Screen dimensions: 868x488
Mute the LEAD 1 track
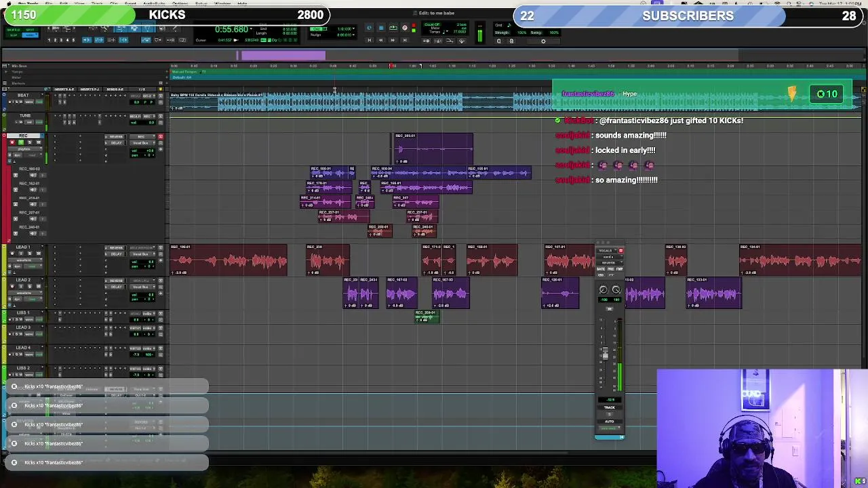click(x=39, y=253)
